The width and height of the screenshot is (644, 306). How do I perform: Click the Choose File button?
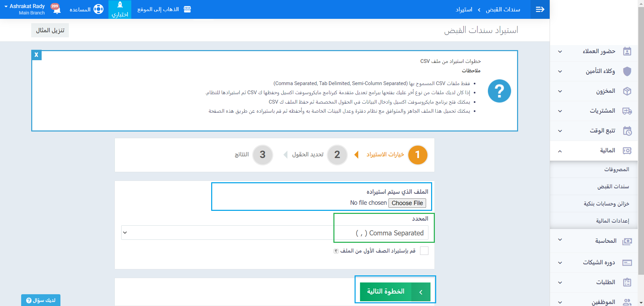point(407,203)
